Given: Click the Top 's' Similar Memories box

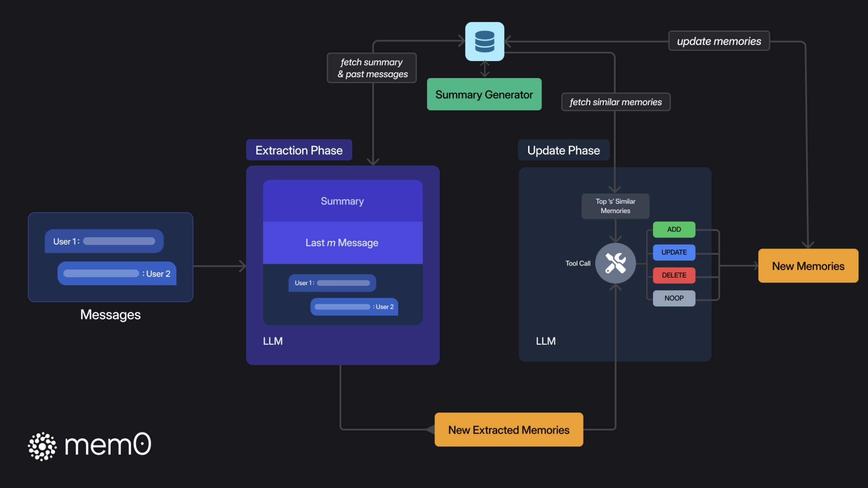Looking at the screenshot, I should (615, 206).
